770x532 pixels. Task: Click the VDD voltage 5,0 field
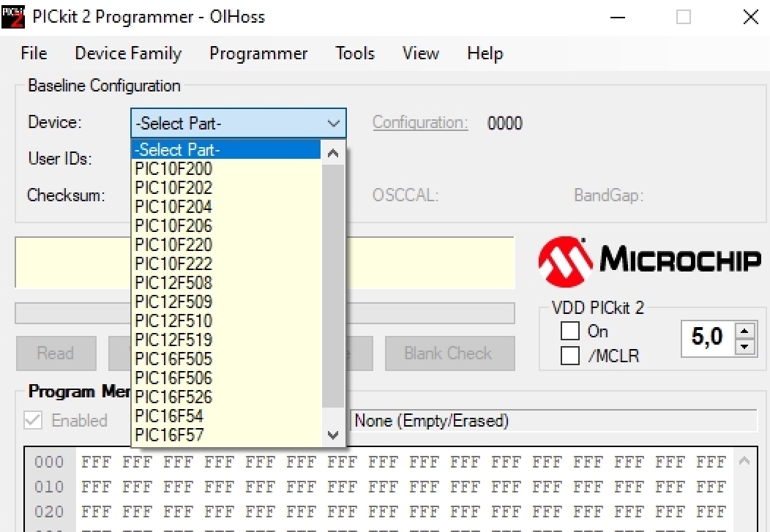708,337
